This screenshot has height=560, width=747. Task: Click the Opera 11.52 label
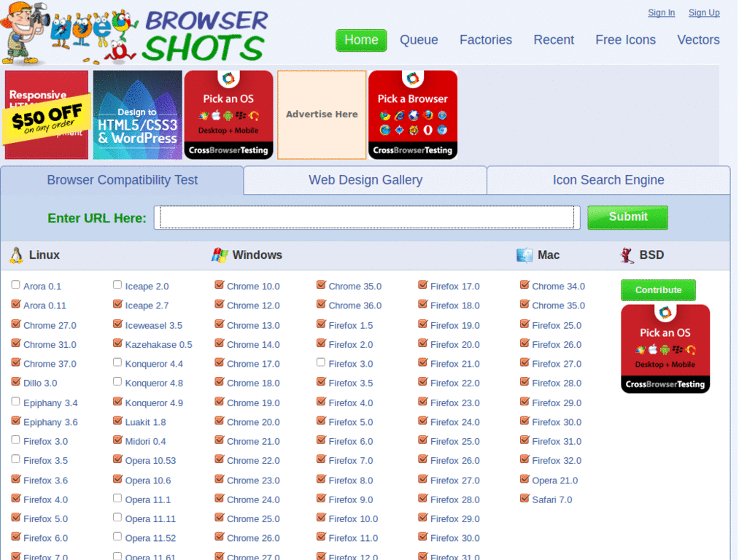pyautogui.click(x=150, y=538)
